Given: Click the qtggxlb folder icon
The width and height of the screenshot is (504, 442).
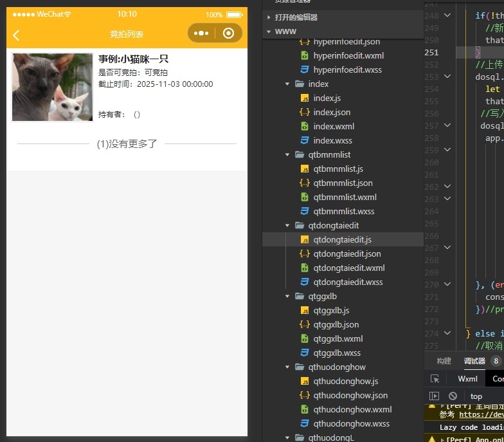Looking at the screenshot, I should (x=300, y=296).
